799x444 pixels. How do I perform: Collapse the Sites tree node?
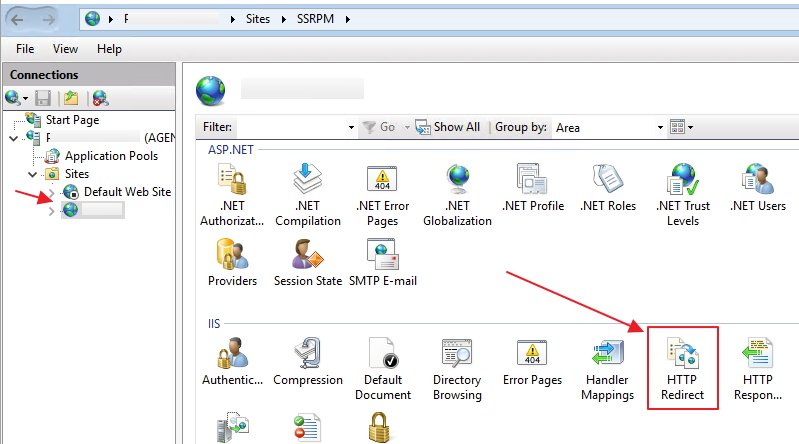click(x=33, y=174)
